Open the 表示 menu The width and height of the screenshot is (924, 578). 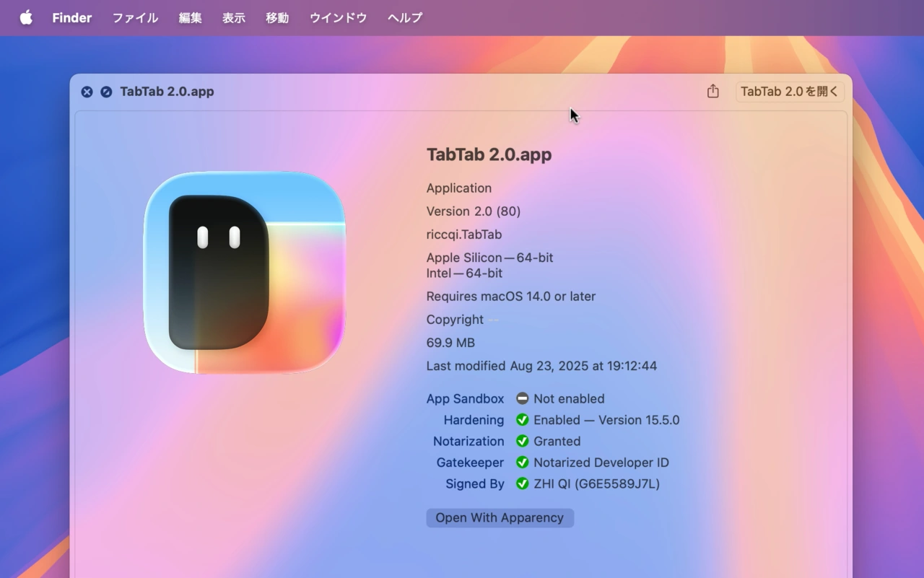point(233,17)
